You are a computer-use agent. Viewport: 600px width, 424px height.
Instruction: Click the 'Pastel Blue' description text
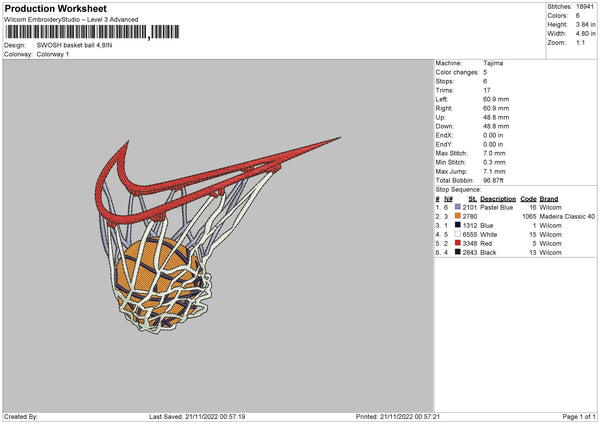[496, 207]
